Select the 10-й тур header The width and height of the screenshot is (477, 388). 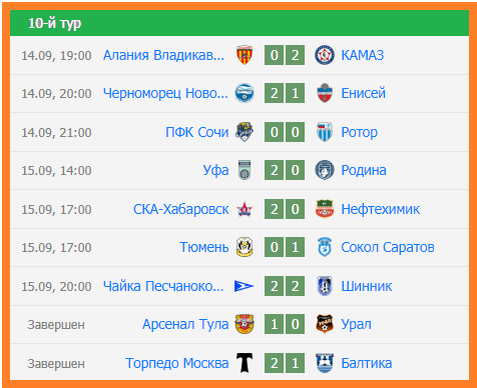(239, 23)
